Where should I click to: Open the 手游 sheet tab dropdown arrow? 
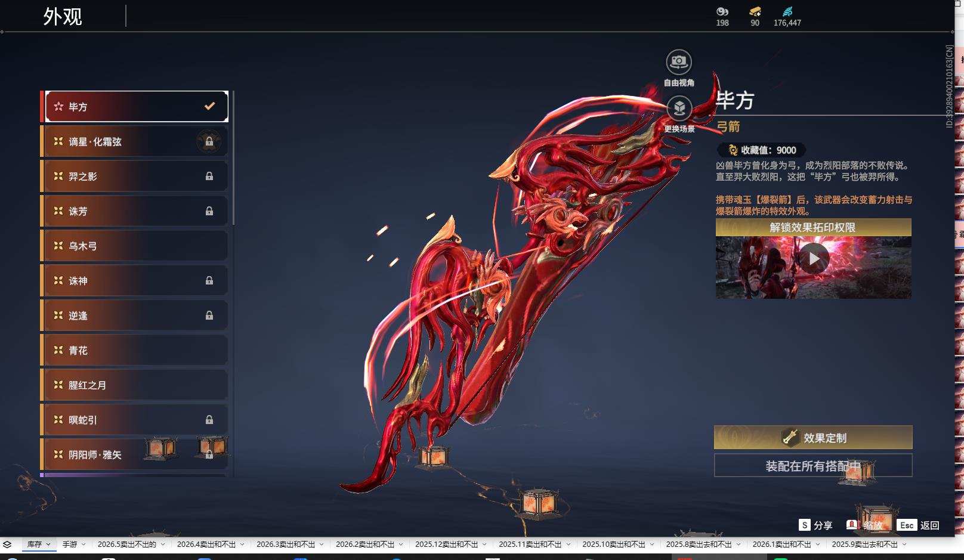pos(84,544)
